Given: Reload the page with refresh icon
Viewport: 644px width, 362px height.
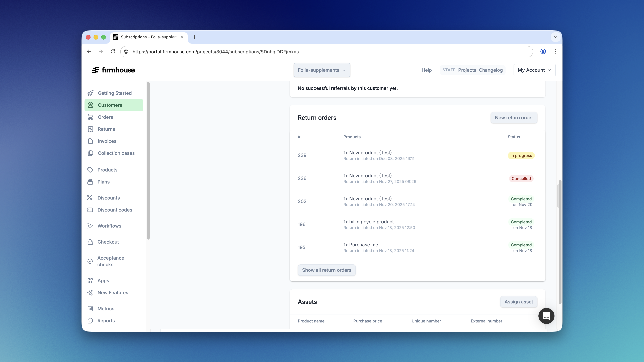Looking at the screenshot, I should click(113, 51).
